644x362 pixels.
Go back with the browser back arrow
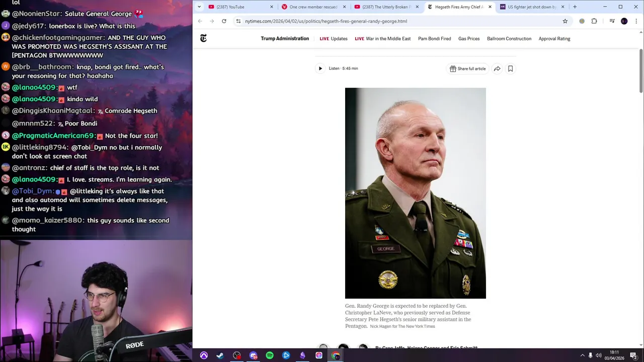click(200, 21)
